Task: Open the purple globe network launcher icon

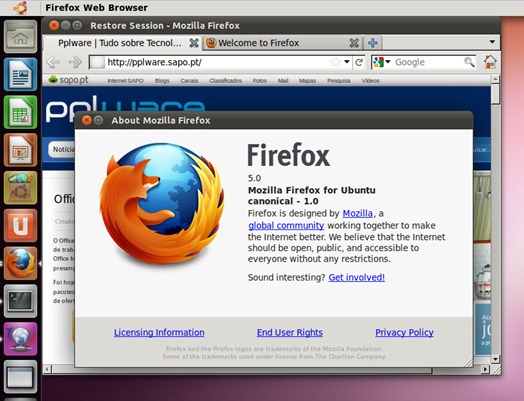Action: (20, 339)
